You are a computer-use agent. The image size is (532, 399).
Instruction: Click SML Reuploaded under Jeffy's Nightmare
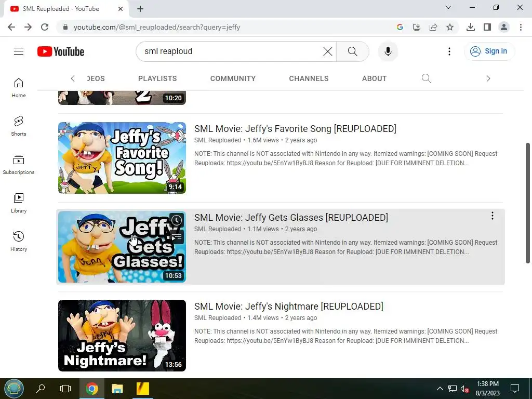[218, 318]
